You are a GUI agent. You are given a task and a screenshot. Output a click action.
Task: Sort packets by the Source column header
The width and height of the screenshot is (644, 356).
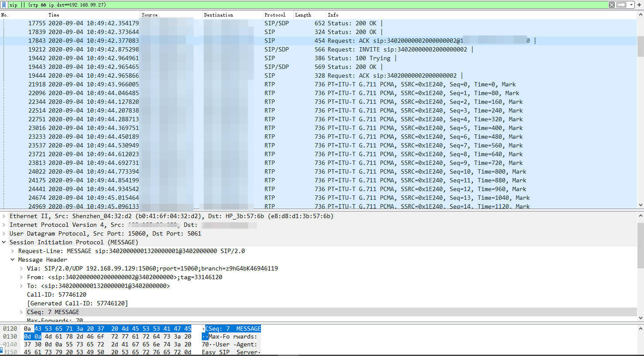tap(171, 15)
